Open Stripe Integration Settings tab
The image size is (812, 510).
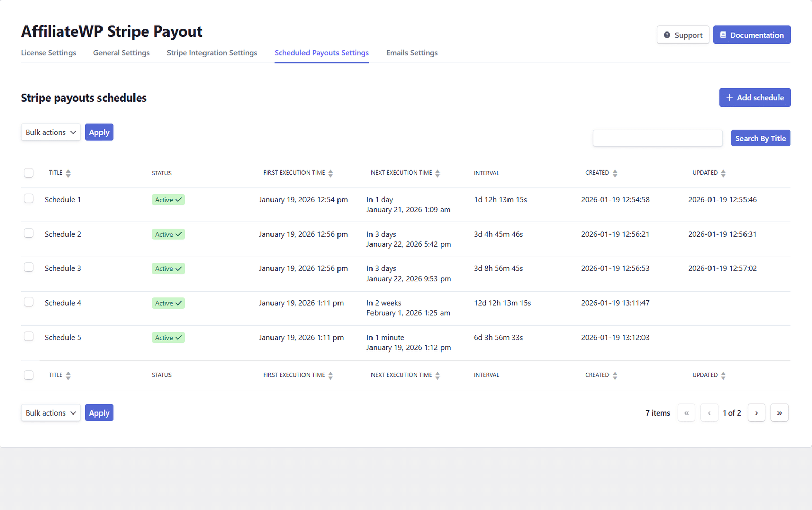coord(212,53)
